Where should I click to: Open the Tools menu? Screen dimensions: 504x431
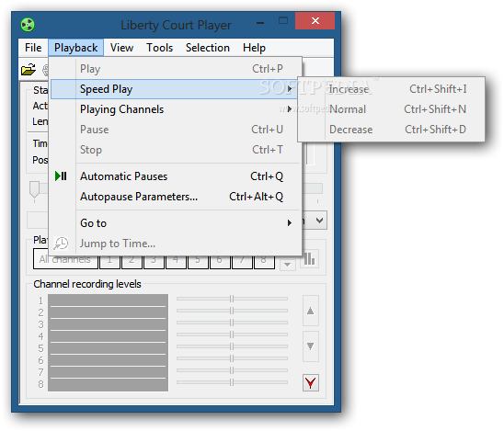tap(159, 48)
